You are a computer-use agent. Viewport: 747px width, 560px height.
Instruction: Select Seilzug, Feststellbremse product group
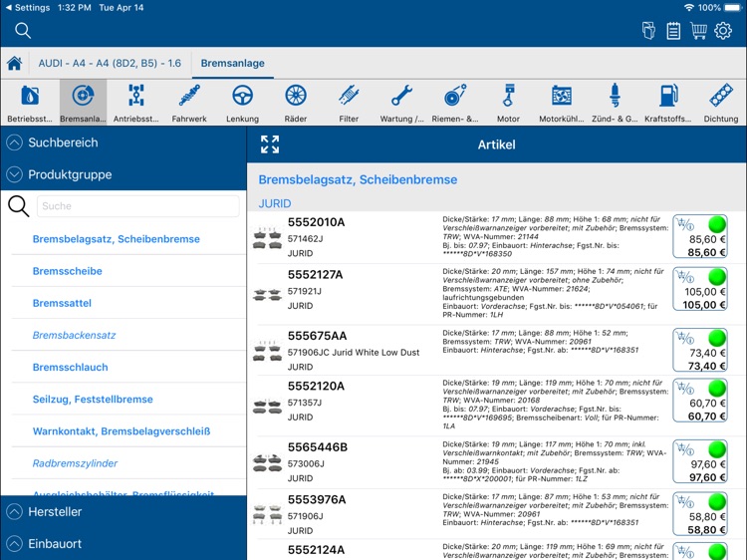pyautogui.click(x=93, y=400)
